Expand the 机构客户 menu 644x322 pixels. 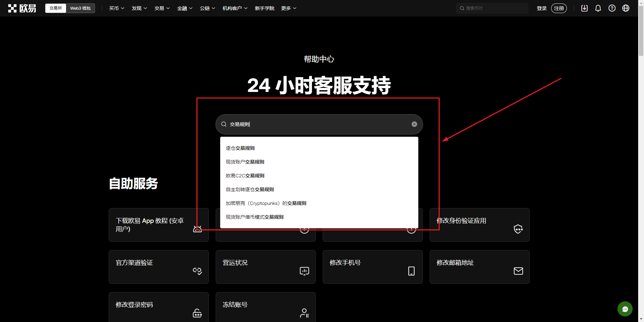tap(235, 8)
